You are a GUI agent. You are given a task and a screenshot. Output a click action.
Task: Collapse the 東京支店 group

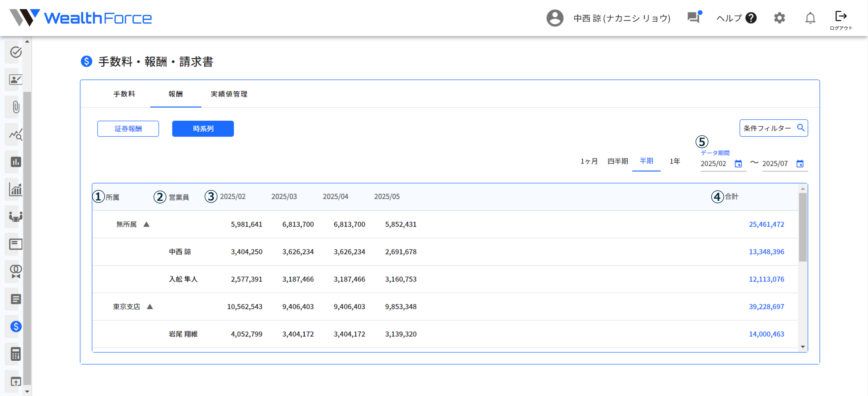pos(150,307)
